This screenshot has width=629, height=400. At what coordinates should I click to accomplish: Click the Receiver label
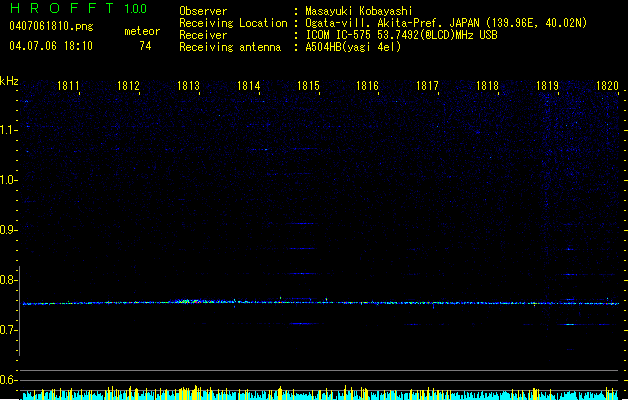[203, 35]
